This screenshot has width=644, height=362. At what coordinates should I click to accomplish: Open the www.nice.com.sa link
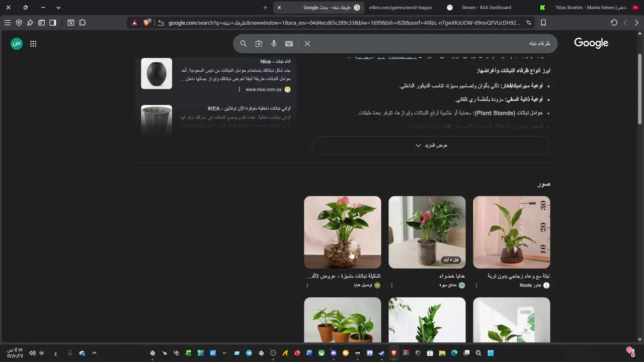click(x=263, y=89)
